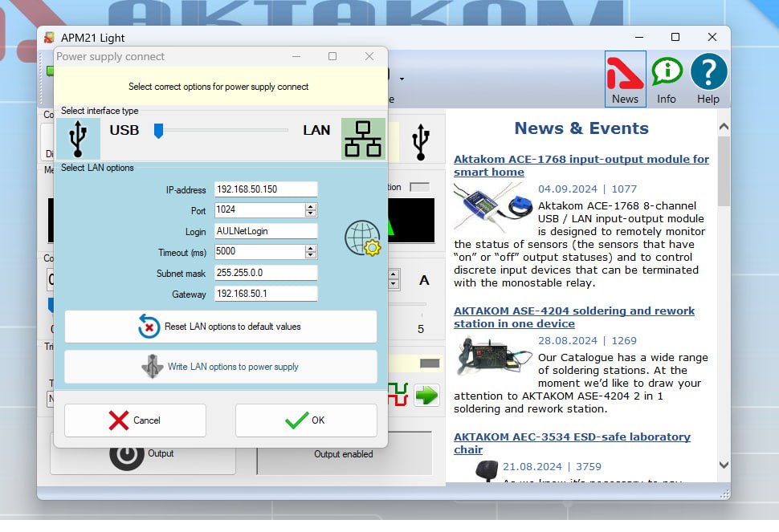The image size is (779, 532).
Task: Open AEC-3534 ESD-safe laboratory chair article
Action: pyautogui.click(x=573, y=443)
